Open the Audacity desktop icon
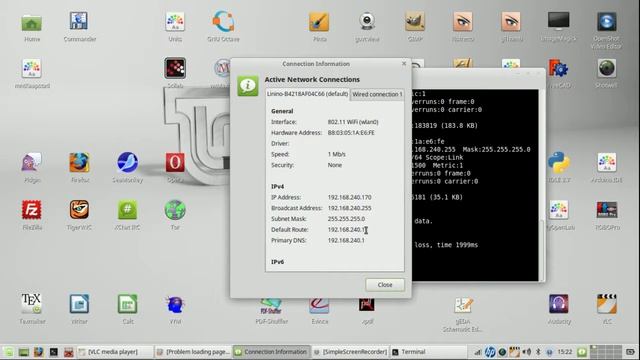 (x=558, y=304)
